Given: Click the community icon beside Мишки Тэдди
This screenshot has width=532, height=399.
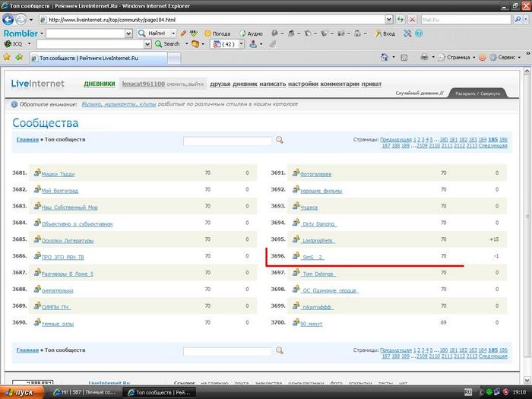Looking at the screenshot, I should pos(37,173).
